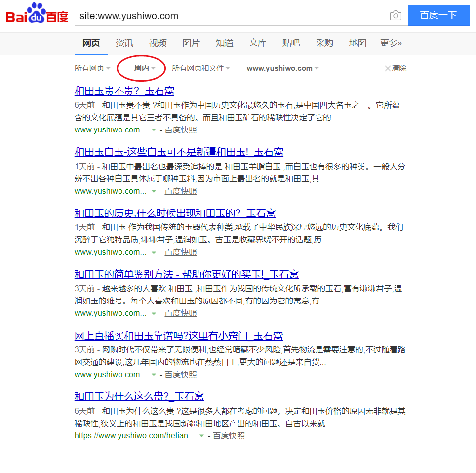Open the 一周内 time filter dropdown

(x=141, y=68)
